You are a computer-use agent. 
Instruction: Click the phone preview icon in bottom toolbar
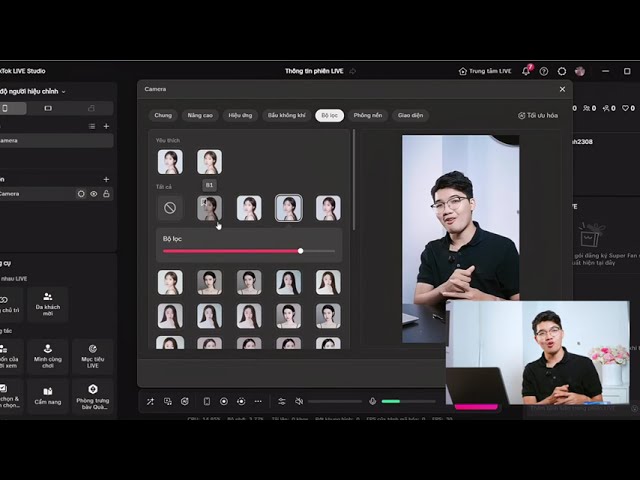pyautogui.click(x=207, y=402)
